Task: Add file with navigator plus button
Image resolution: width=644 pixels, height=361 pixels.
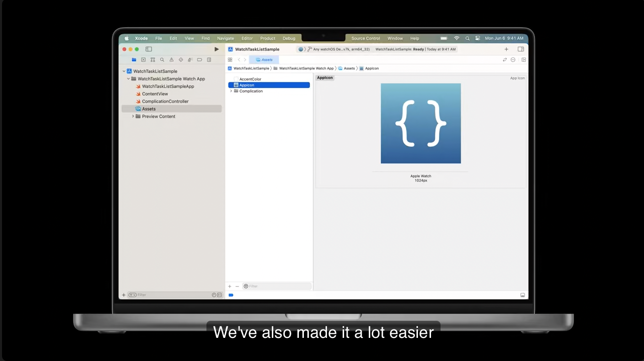Action: [x=124, y=295]
